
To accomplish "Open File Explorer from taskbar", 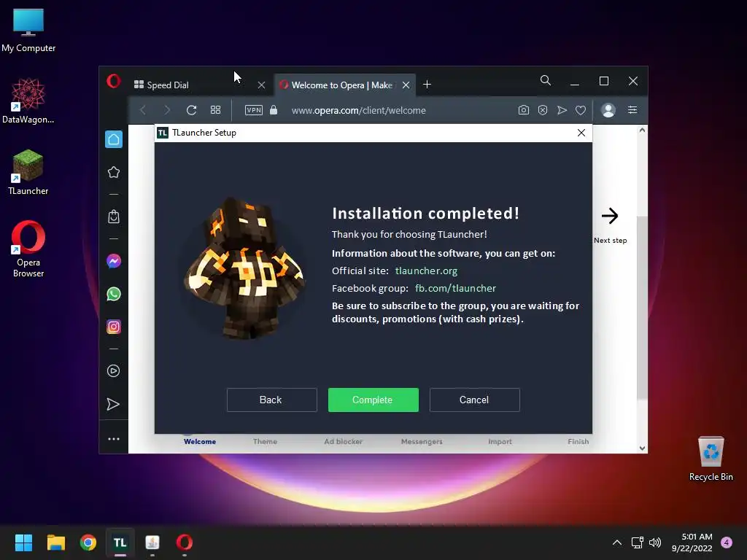I will pos(55,542).
